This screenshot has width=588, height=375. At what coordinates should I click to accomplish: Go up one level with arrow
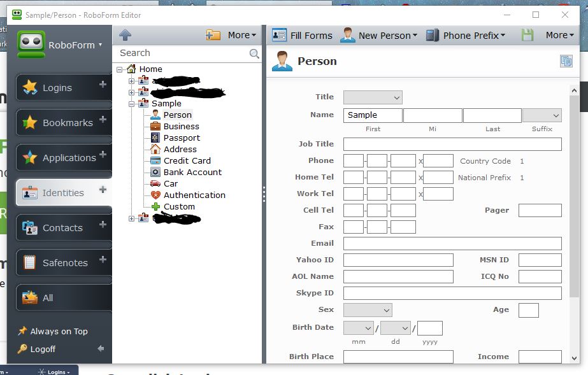click(x=125, y=35)
